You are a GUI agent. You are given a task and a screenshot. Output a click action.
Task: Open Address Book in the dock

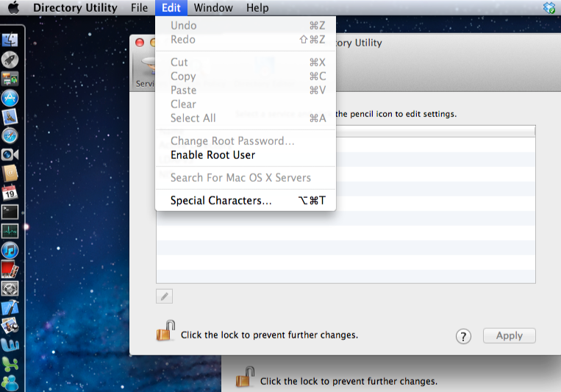pyautogui.click(x=10, y=174)
